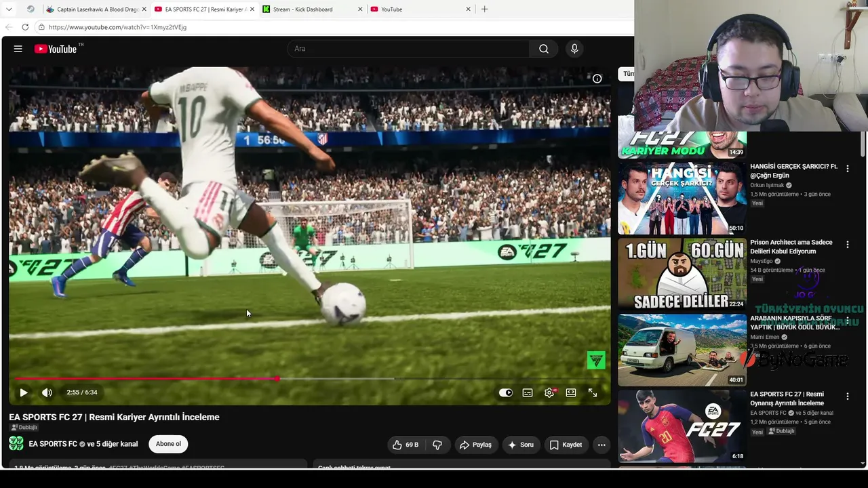The height and width of the screenshot is (488, 868).
Task: Open the video info card icon
Action: tap(597, 79)
